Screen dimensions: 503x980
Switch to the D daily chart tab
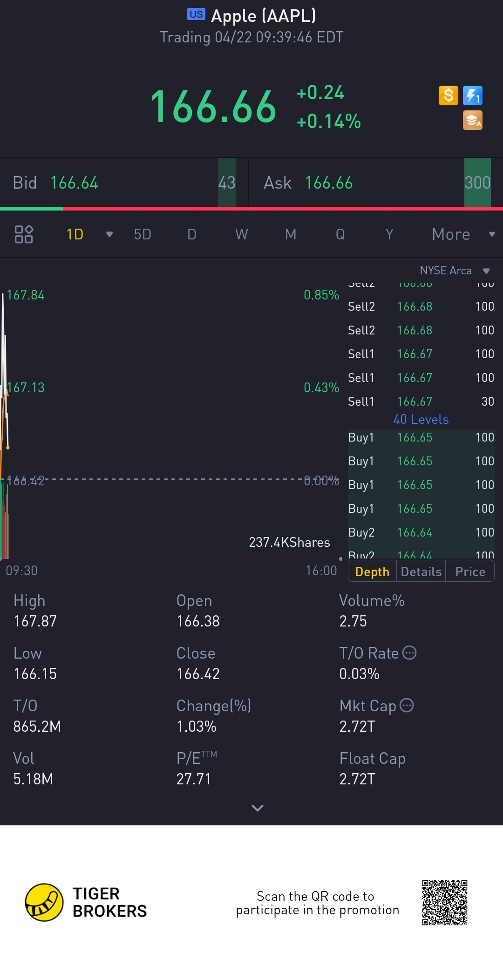[x=192, y=234]
